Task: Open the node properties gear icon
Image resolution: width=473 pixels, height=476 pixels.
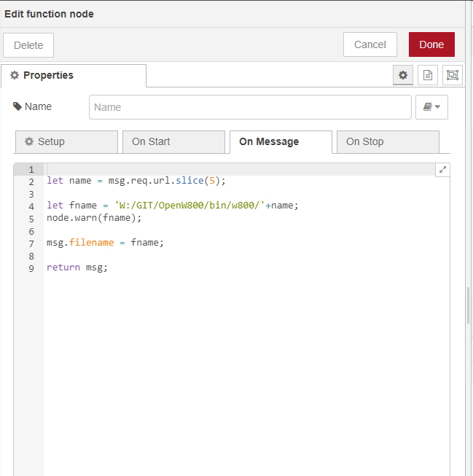Action: (x=402, y=75)
